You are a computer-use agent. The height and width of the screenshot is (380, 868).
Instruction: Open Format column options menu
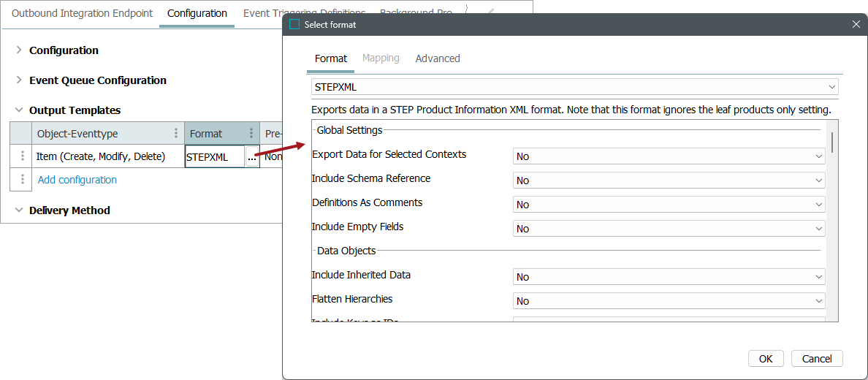[251, 134]
